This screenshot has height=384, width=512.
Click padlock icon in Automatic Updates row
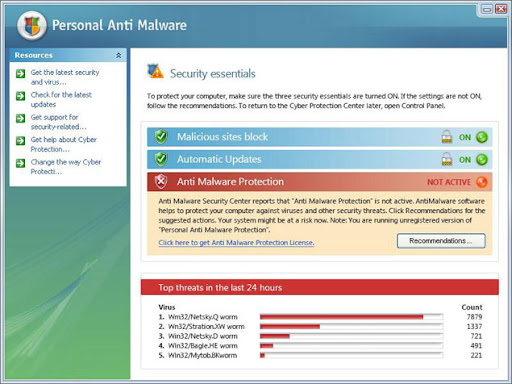447,159
